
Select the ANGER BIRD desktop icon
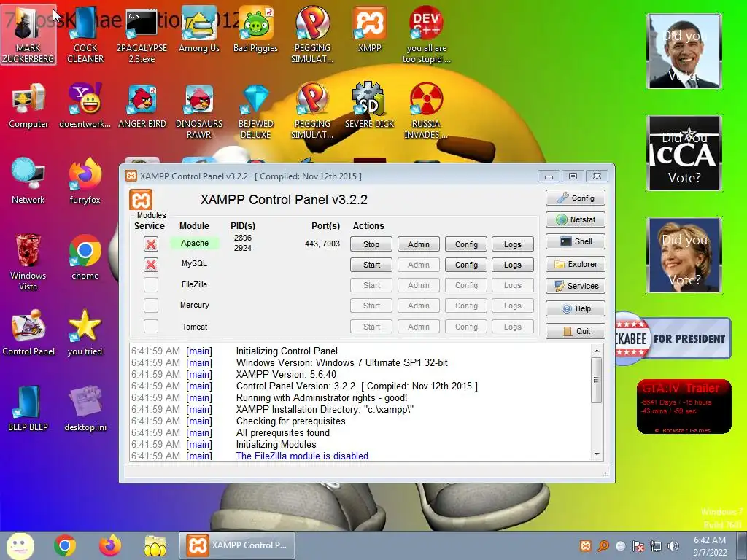click(142, 106)
